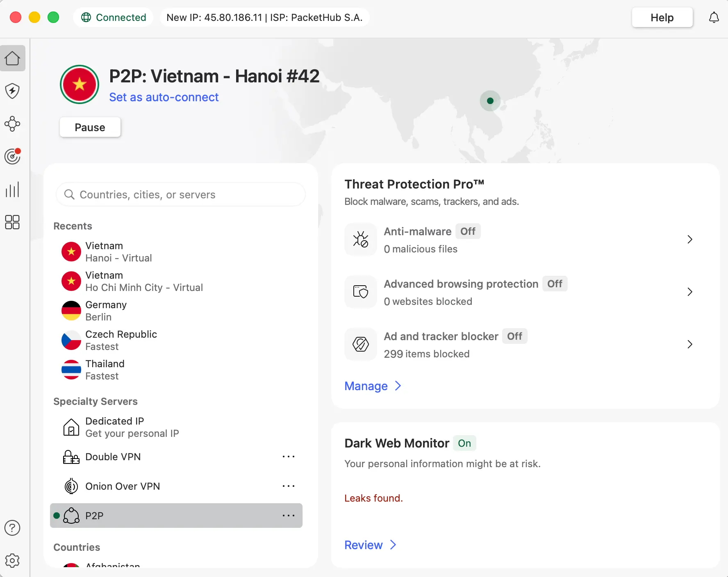Open the browse grid icon in sidebar
Viewport: 728px width, 577px height.
click(x=12, y=222)
